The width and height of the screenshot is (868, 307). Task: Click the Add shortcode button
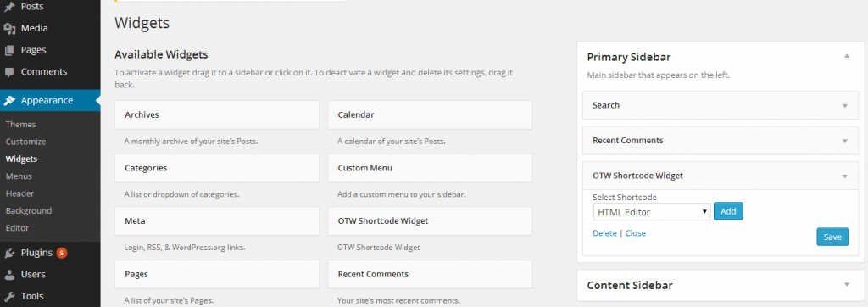[x=728, y=211]
